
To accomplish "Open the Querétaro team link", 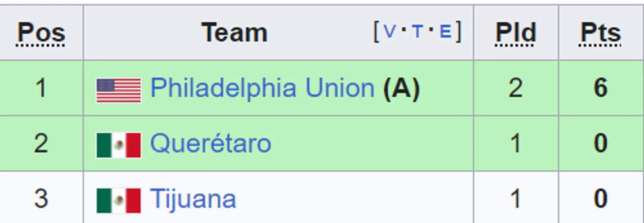I will coord(210,144).
